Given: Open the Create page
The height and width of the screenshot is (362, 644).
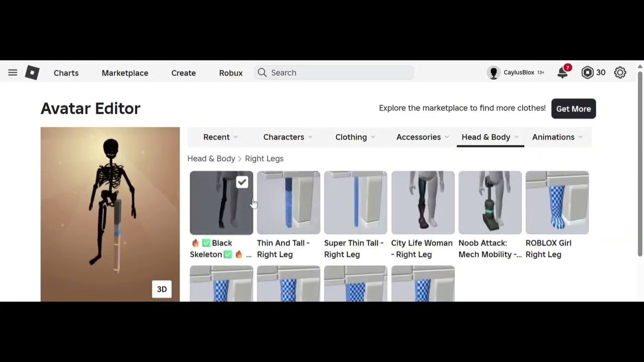Looking at the screenshot, I should (x=184, y=73).
